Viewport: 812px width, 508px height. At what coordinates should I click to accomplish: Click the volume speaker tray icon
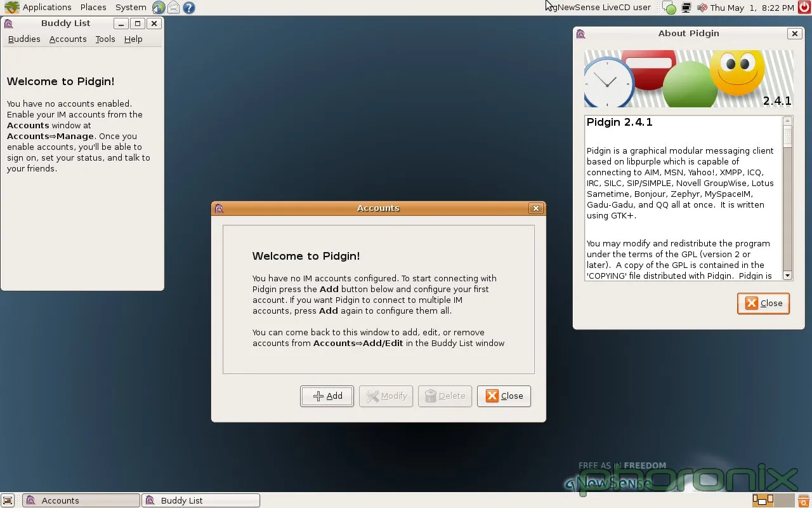pyautogui.click(x=702, y=8)
